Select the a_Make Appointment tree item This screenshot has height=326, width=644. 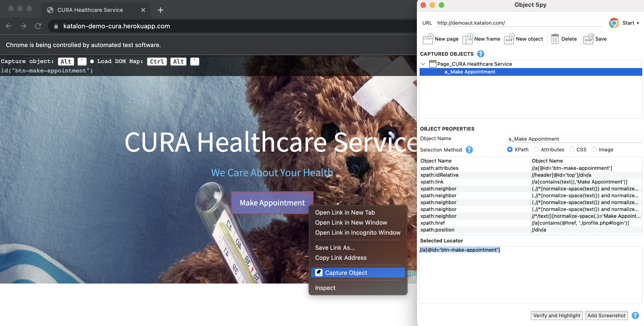pyautogui.click(x=530, y=72)
